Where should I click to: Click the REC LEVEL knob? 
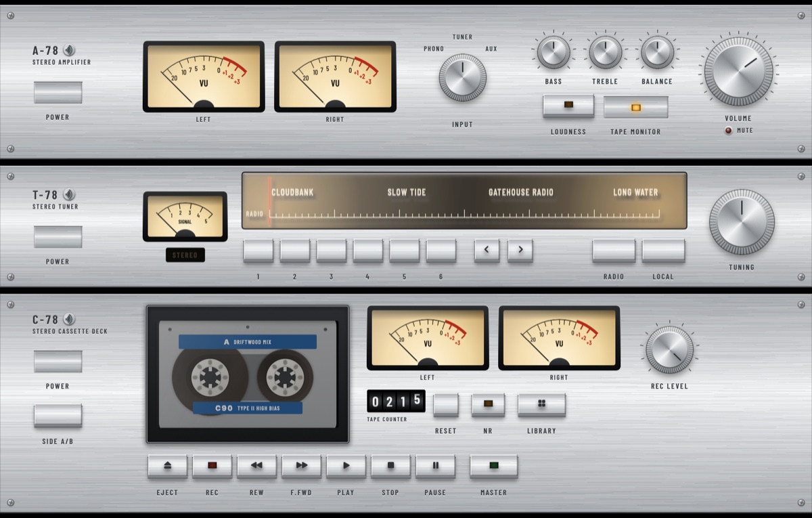[670, 349]
